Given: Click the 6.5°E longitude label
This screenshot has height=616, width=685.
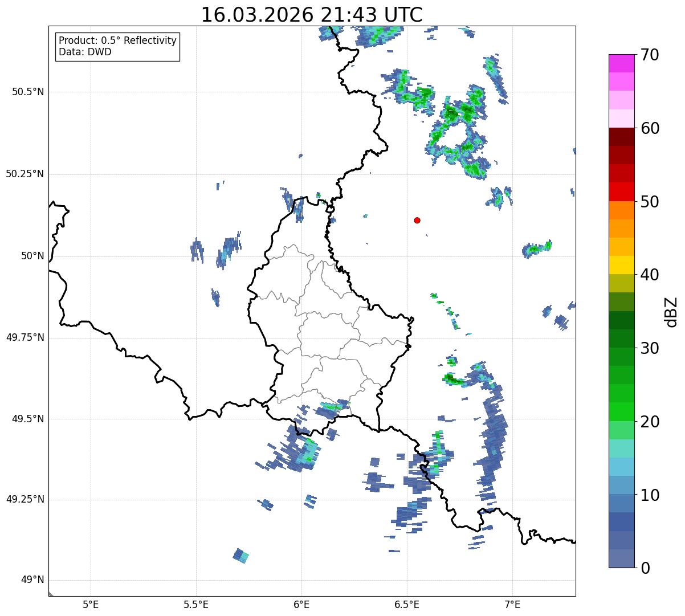Looking at the screenshot, I should pyautogui.click(x=407, y=603).
